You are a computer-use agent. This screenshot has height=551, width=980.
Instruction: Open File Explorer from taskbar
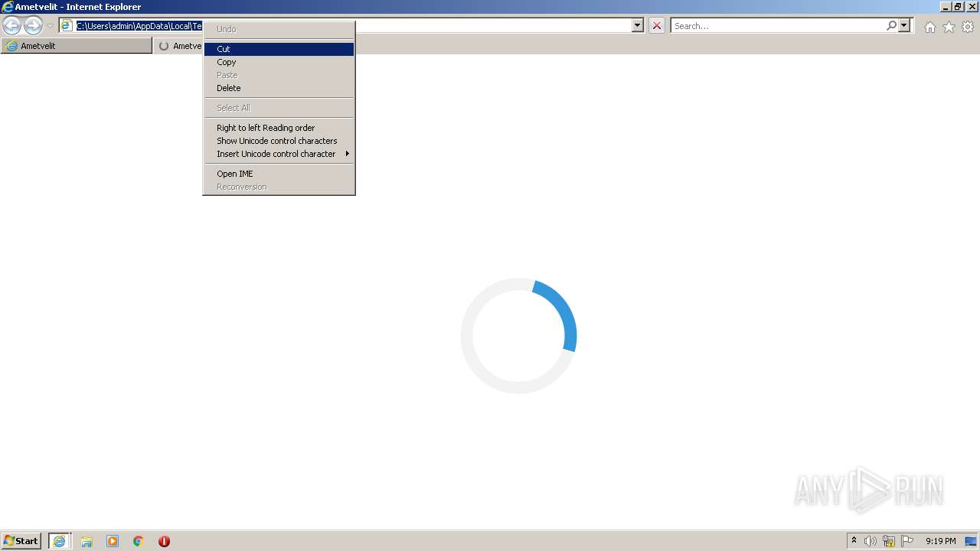[87, 541]
